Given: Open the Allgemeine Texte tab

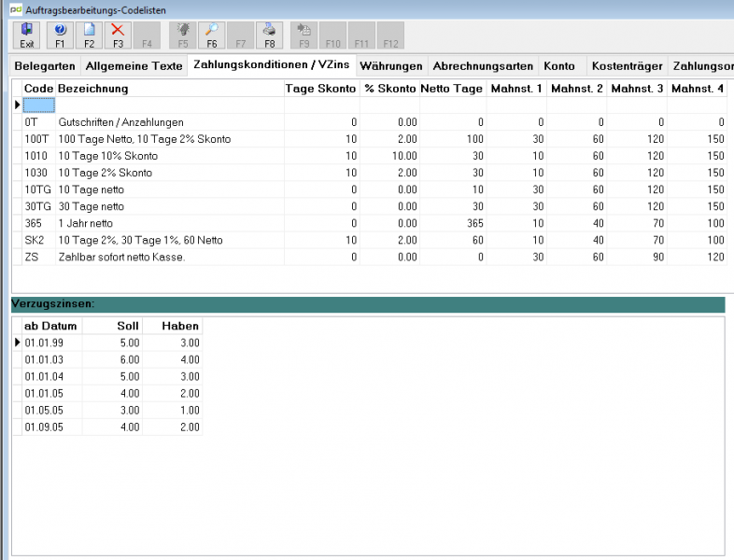Looking at the screenshot, I should [134, 66].
